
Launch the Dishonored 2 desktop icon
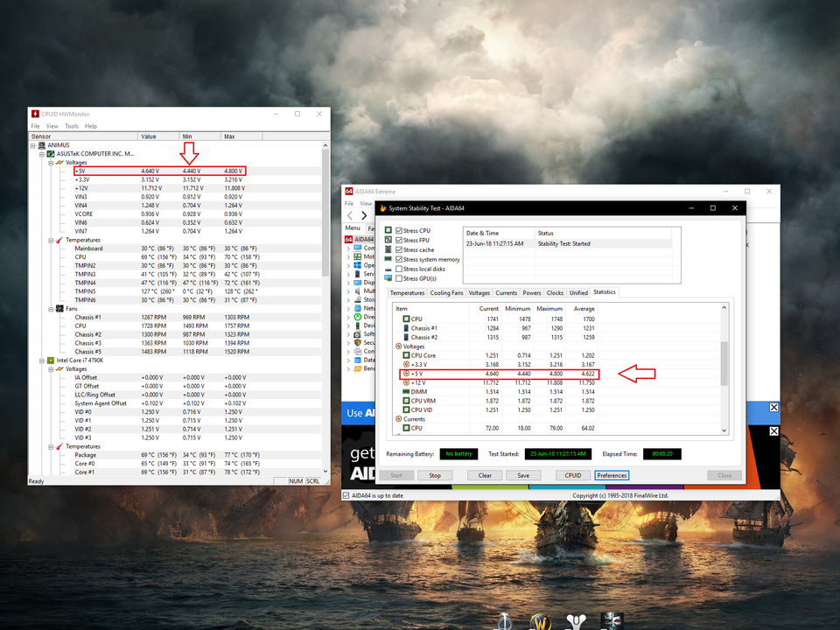tap(612, 621)
